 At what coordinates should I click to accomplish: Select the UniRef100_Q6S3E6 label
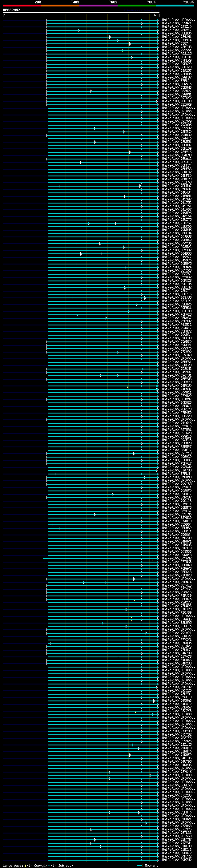pyautogui.click(x=177, y=162)
